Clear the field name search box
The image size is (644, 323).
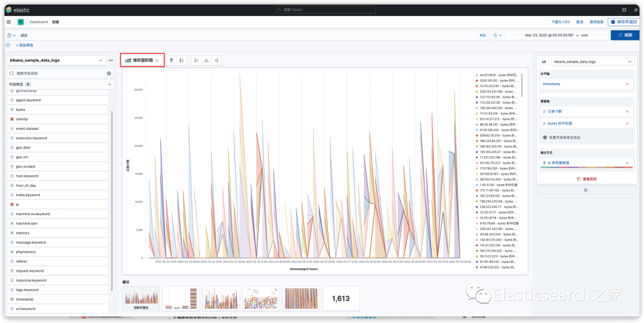[109, 73]
